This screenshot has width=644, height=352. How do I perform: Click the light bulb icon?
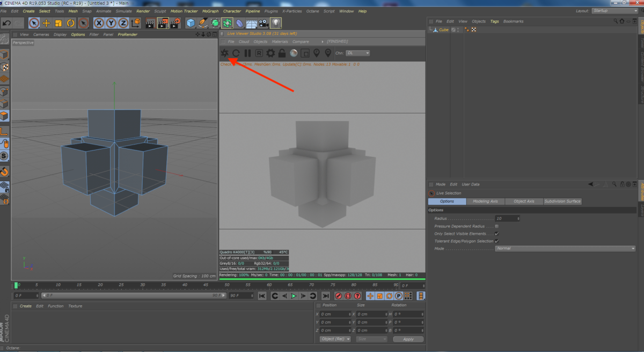[276, 23]
